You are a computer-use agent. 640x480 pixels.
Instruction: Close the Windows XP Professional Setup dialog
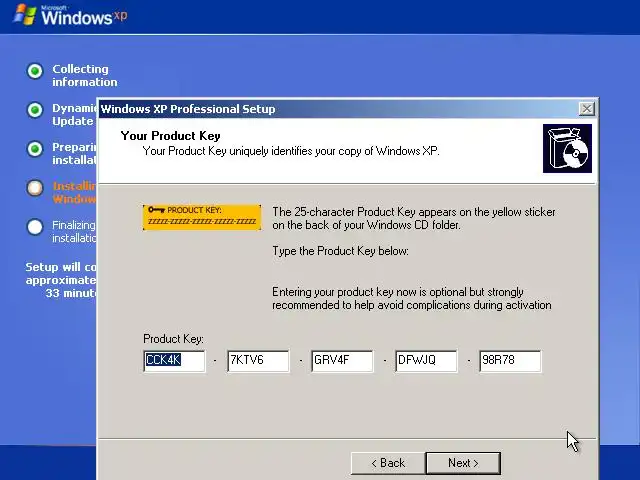click(587, 109)
